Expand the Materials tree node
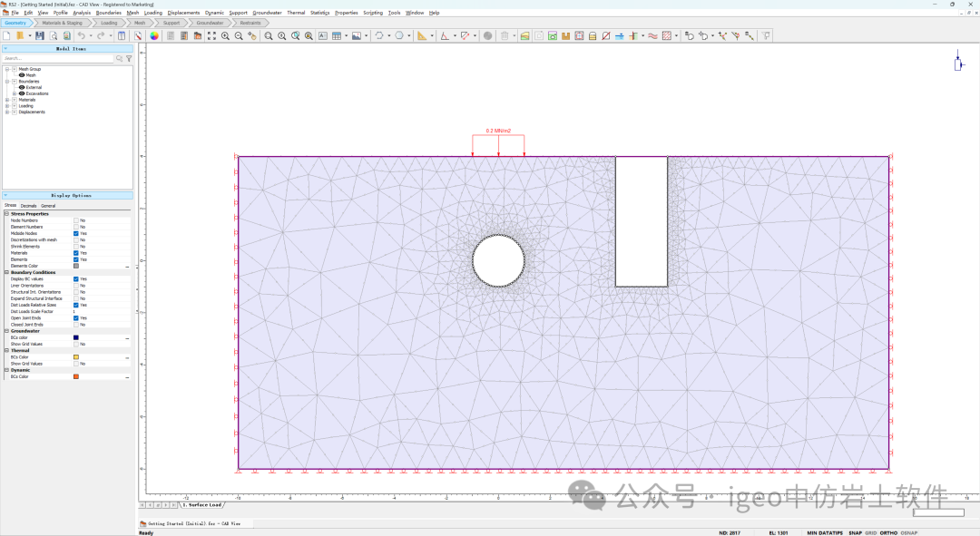Viewport: 980px width, 536px height. pos(7,100)
